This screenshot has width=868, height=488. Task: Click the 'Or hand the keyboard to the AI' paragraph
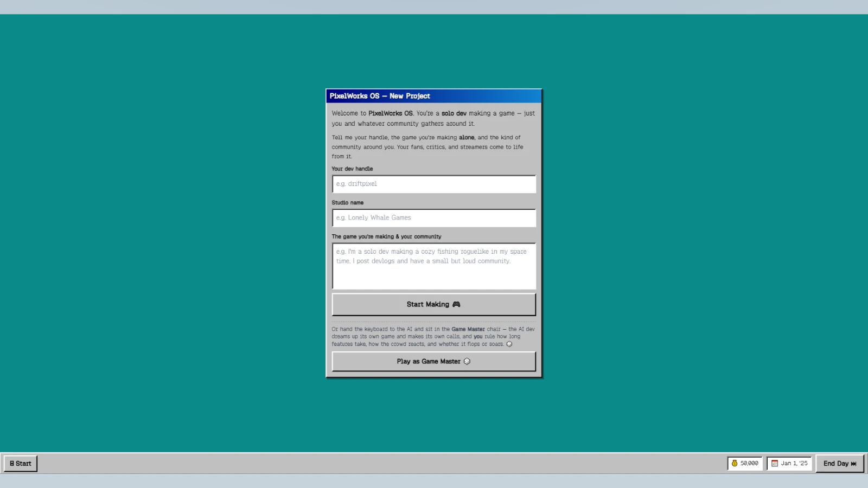click(x=433, y=337)
